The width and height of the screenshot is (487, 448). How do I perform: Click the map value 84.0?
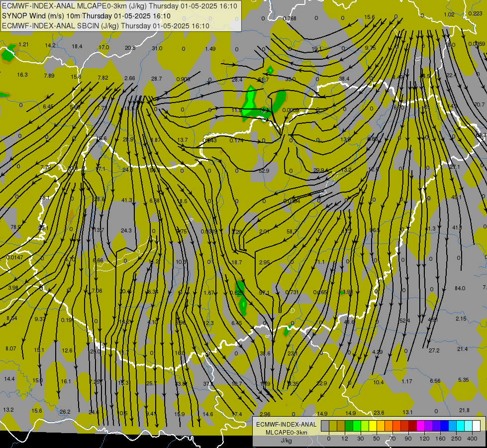[x=460, y=288]
